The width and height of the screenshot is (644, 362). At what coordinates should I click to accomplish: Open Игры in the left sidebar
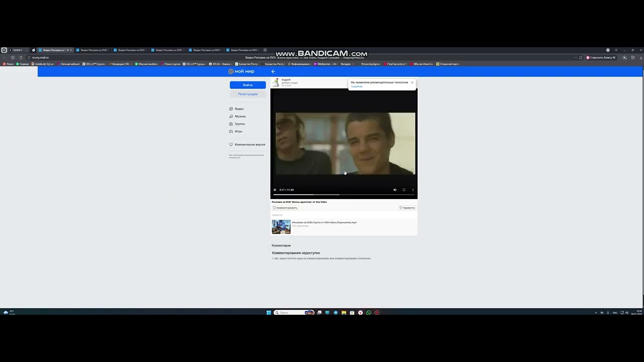pos(235,131)
